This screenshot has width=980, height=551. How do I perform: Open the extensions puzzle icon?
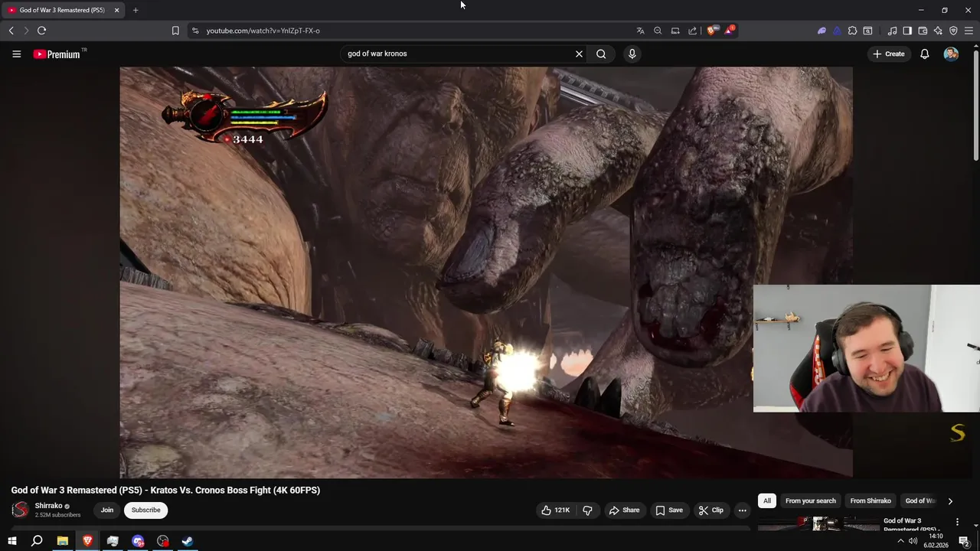point(852,31)
